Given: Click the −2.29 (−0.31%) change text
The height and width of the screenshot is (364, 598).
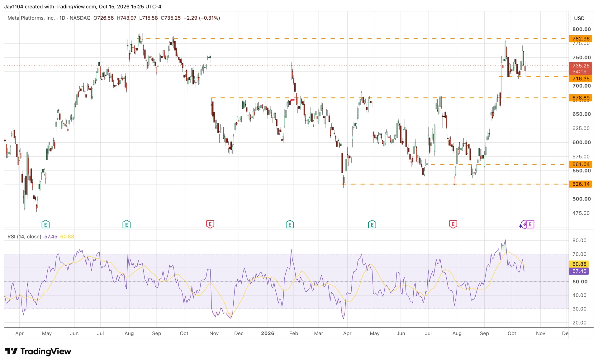Looking at the screenshot, I should pyautogui.click(x=202, y=18).
